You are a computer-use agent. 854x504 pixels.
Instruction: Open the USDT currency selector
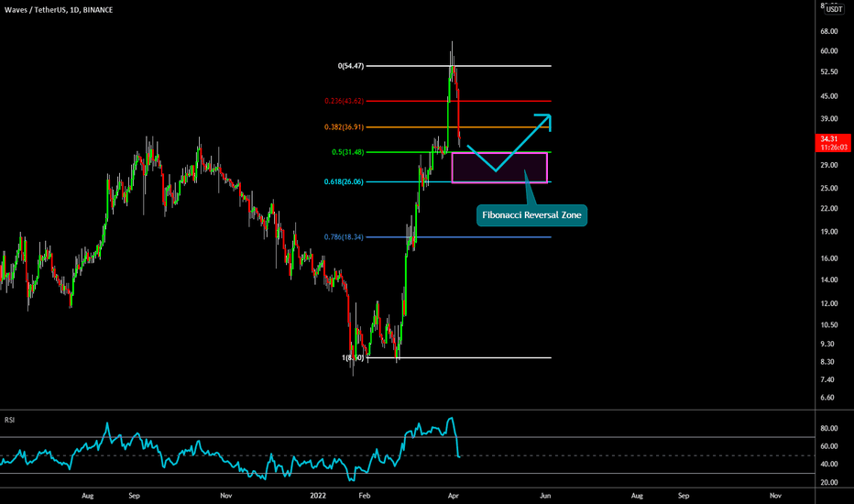pos(834,9)
